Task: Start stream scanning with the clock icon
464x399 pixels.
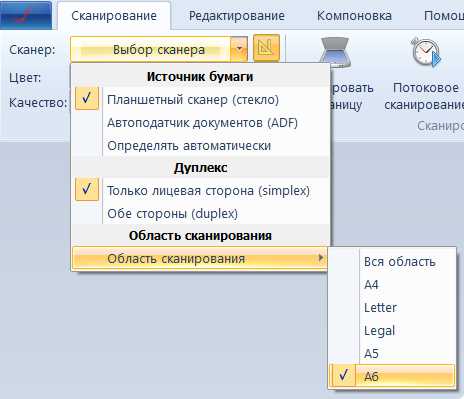Action: (425, 52)
